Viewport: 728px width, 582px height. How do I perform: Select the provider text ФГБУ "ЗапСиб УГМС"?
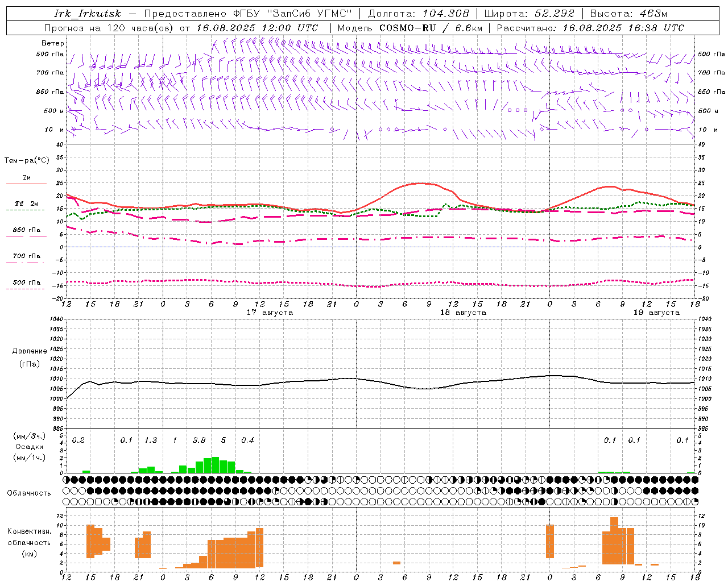pos(293,14)
